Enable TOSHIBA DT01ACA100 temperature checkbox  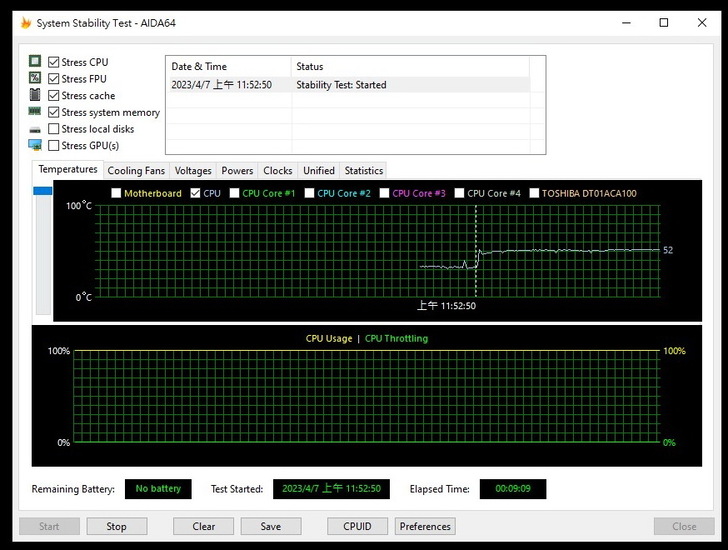click(x=534, y=193)
